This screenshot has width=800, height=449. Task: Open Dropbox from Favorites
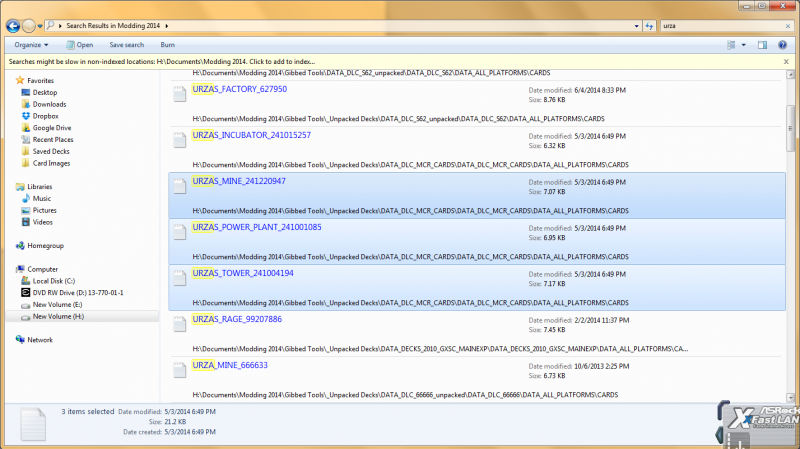coord(45,116)
